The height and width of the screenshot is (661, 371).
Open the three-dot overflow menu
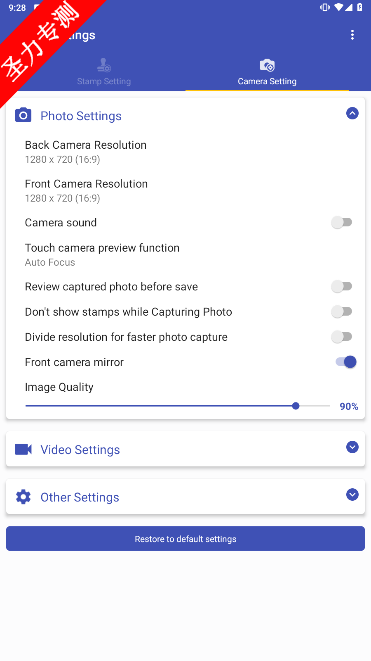(x=352, y=35)
